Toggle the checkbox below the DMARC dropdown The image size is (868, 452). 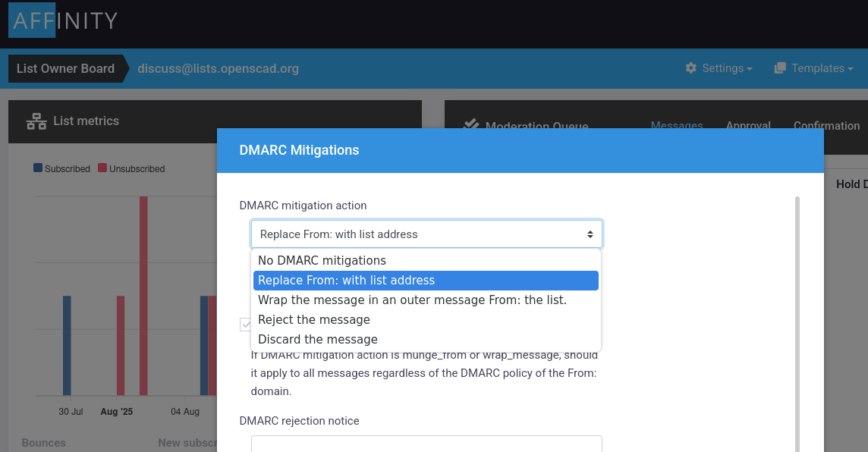click(245, 325)
